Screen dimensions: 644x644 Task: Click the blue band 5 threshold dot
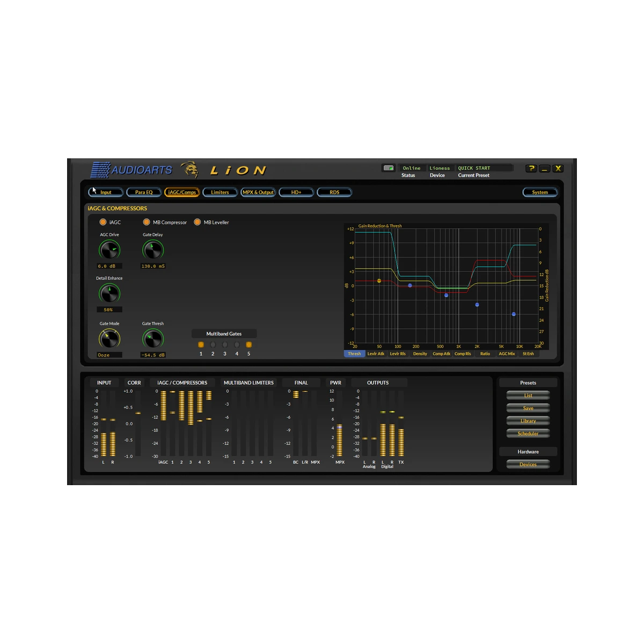[x=514, y=314]
